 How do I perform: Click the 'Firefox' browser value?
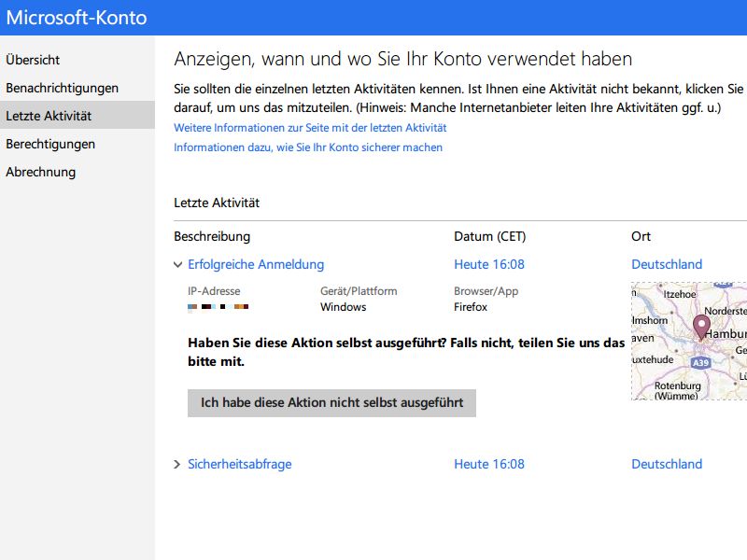(471, 307)
